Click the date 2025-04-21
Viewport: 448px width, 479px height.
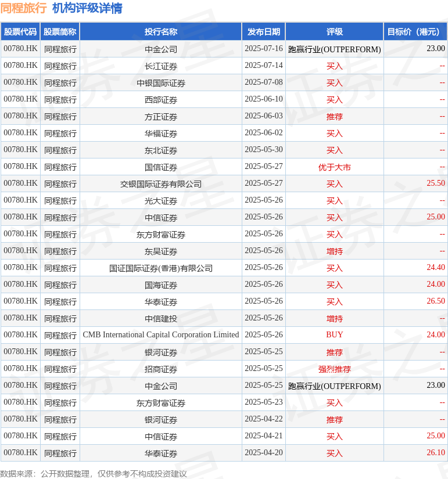(264, 435)
